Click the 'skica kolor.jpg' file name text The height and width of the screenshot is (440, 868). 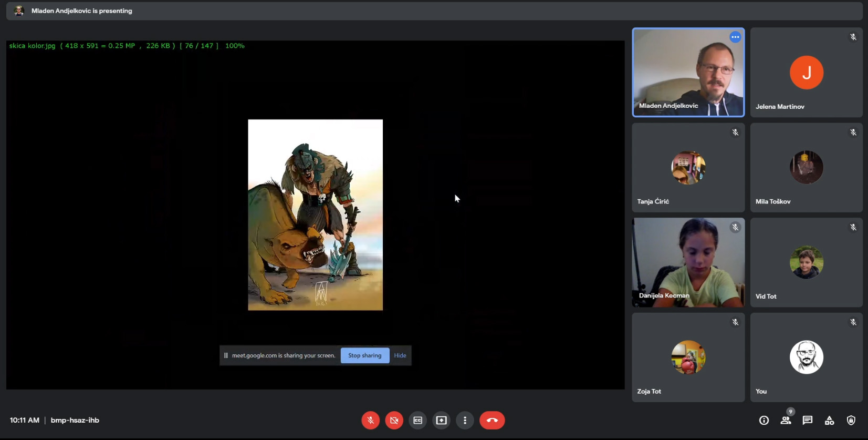tap(32, 46)
